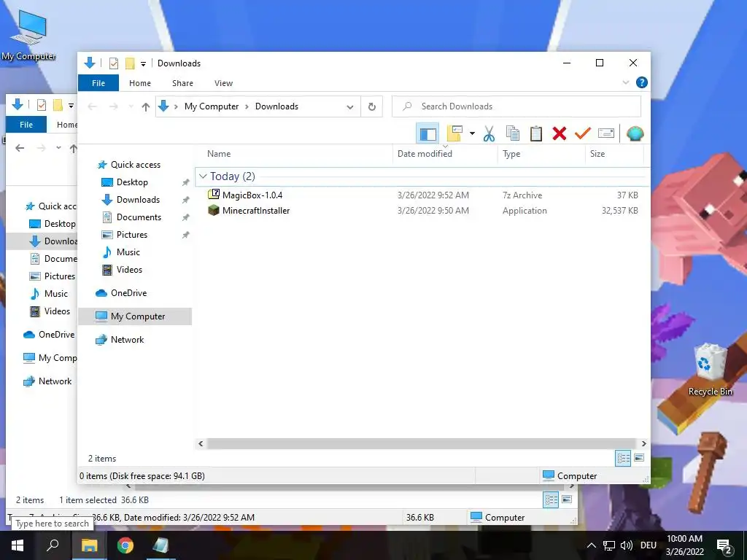Click the File tab in the back window

(26, 125)
